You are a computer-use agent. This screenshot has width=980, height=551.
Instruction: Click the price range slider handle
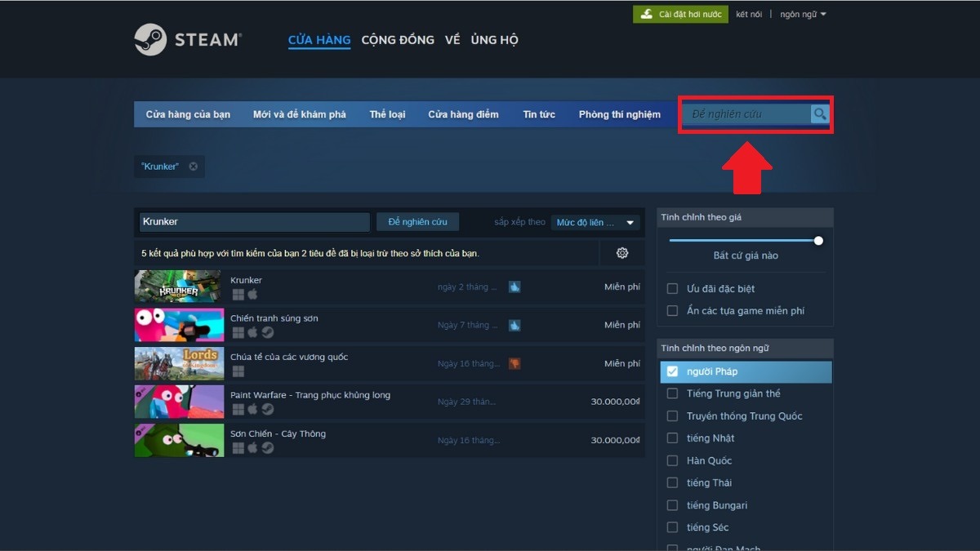point(818,241)
